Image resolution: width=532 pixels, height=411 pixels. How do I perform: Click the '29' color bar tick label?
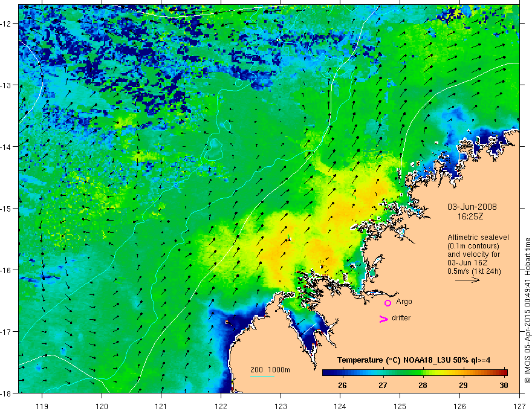463,386
